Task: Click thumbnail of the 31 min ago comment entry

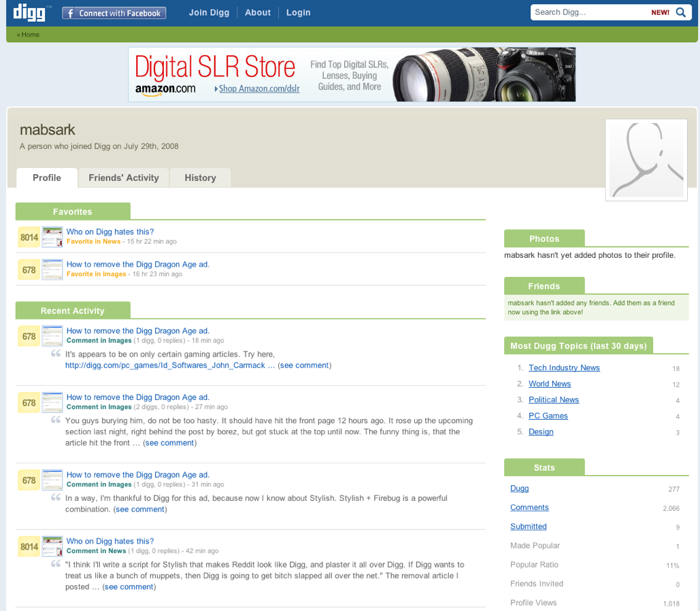Action: tap(52, 480)
